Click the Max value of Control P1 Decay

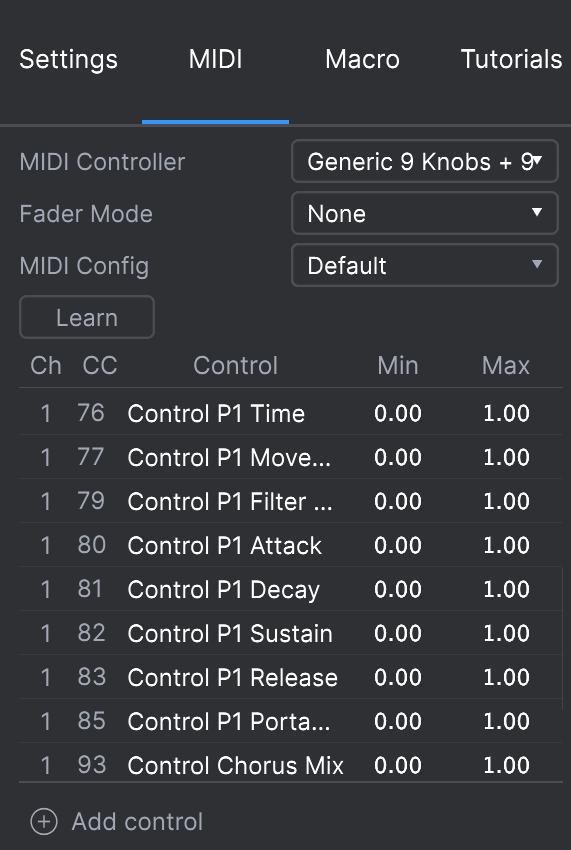pos(506,589)
